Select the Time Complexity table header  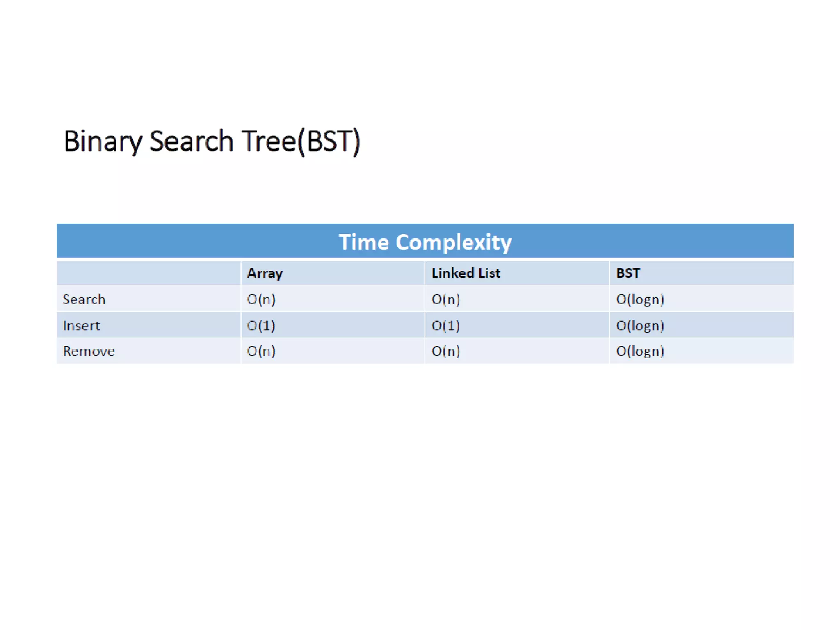pos(425,241)
